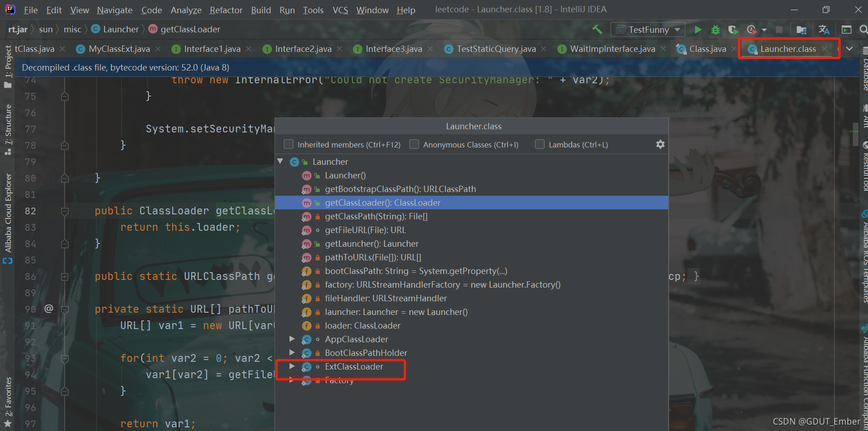Click the gutter annotation icon on line 90

coord(49,309)
